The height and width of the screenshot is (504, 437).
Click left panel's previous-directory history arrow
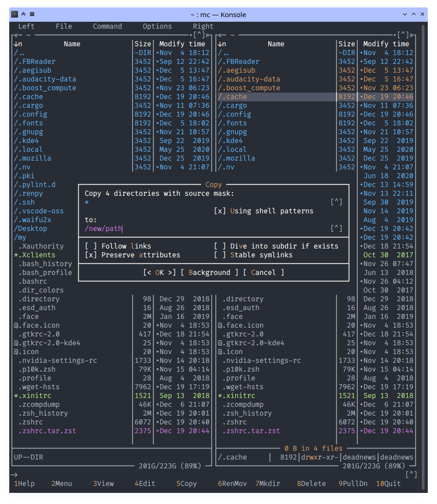(x=17, y=35)
